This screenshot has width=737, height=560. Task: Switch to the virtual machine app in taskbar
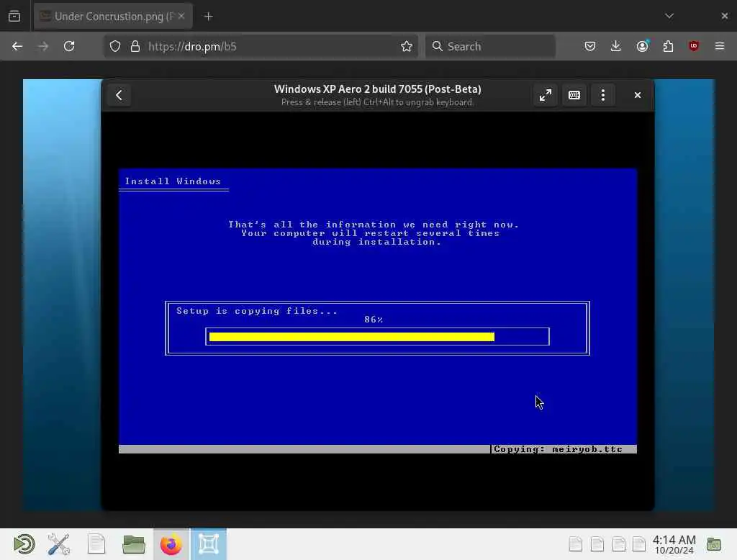point(209,544)
